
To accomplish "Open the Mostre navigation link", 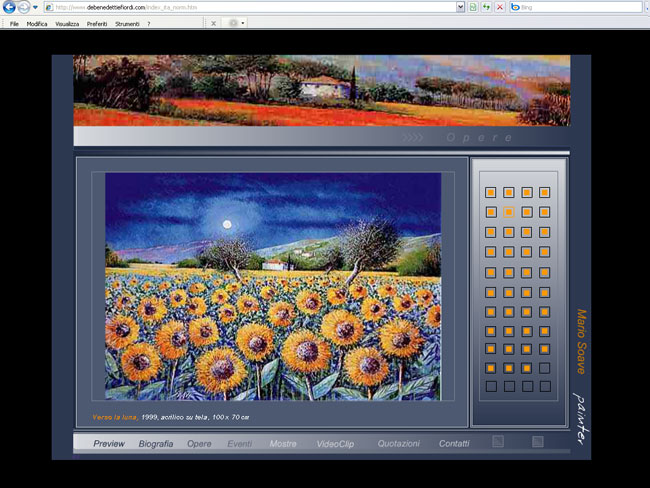I will tap(283, 444).
